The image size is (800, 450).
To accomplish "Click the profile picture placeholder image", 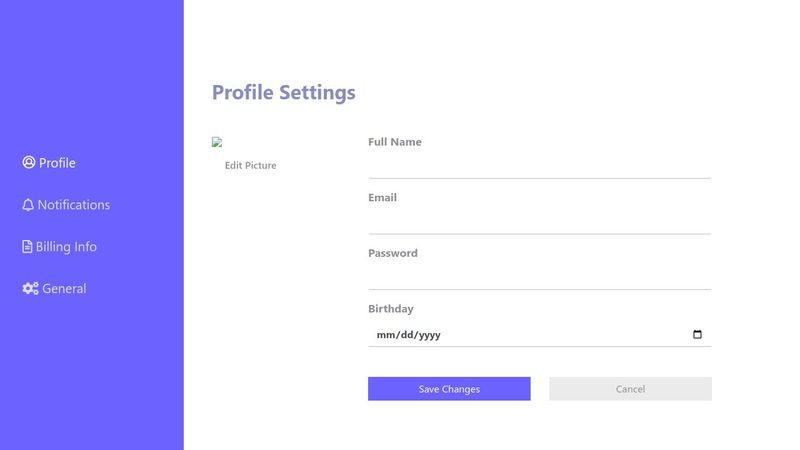I will click(217, 143).
